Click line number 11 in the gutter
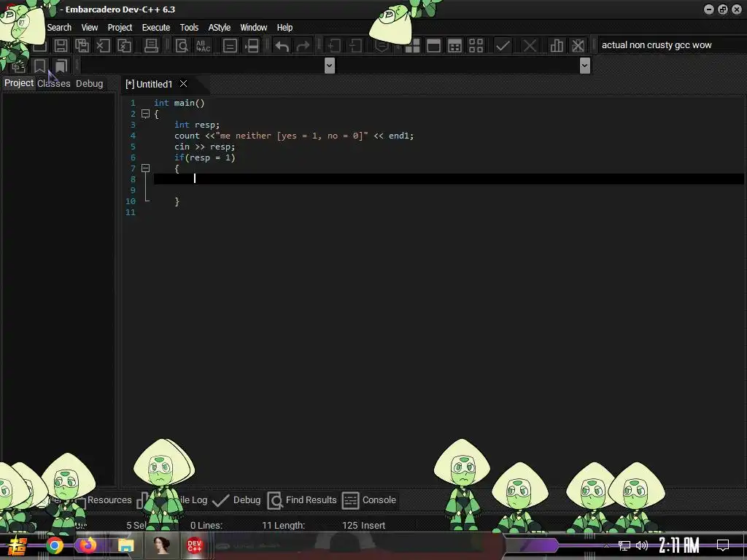Viewport: 747px width, 560px height. (131, 212)
